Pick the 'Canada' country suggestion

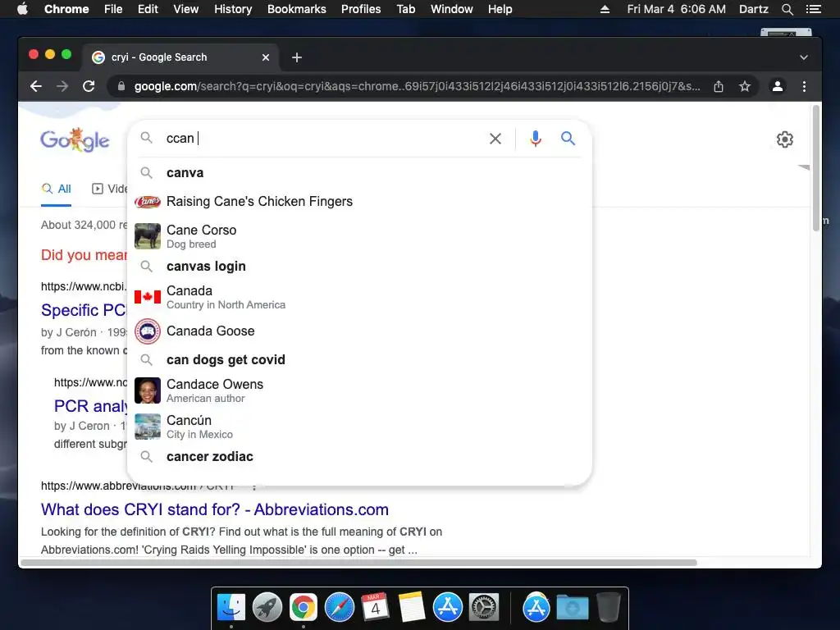click(x=359, y=297)
